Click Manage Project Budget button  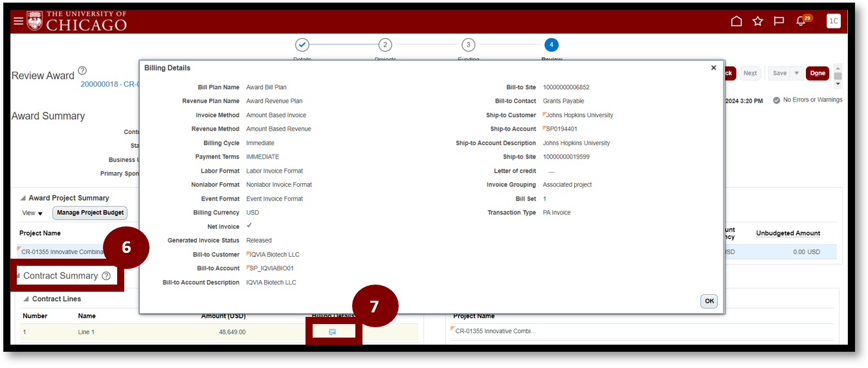pyautogui.click(x=90, y=213)
